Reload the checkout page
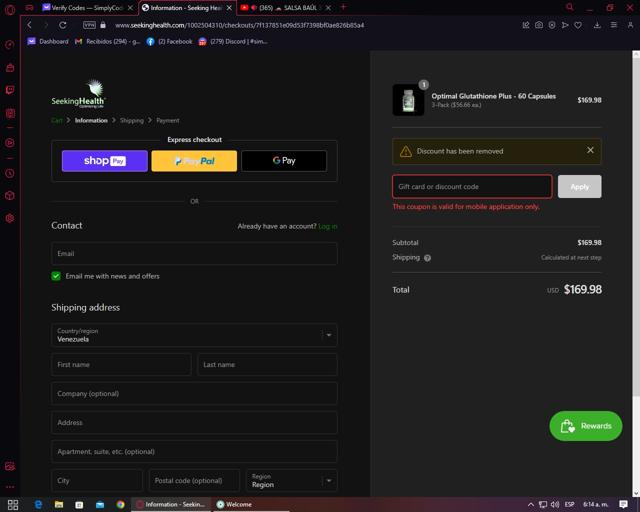This screenshot has width=640, height=512. click(x=62, y=25)
